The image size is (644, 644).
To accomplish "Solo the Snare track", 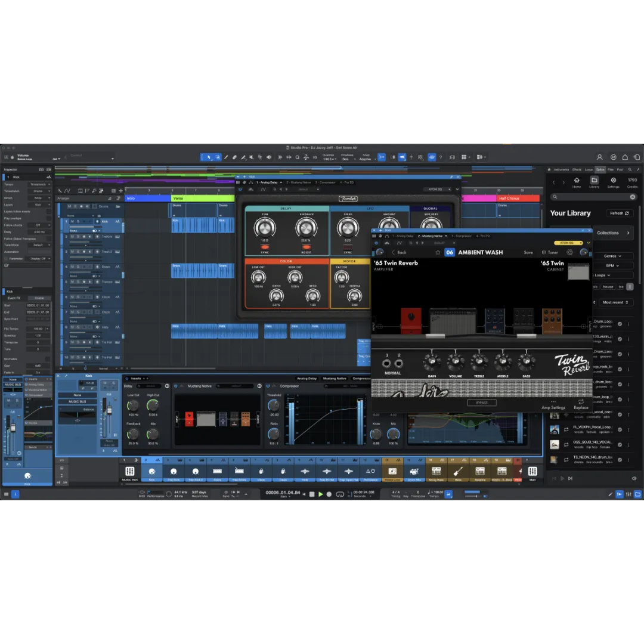I will pyautogui.click(x=78, y=267).
